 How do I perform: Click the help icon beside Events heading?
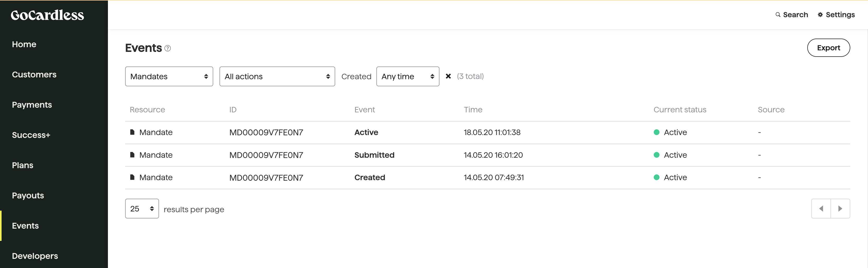167,48
